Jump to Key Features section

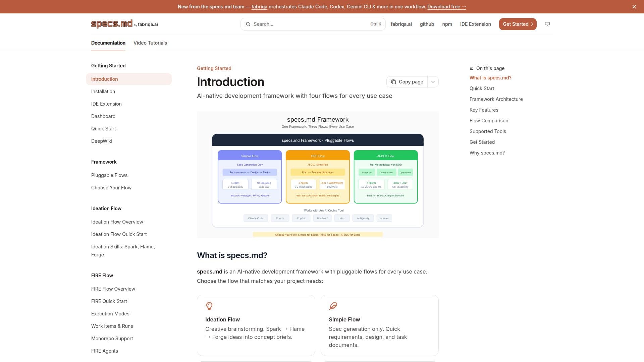[x=484, y=110]
